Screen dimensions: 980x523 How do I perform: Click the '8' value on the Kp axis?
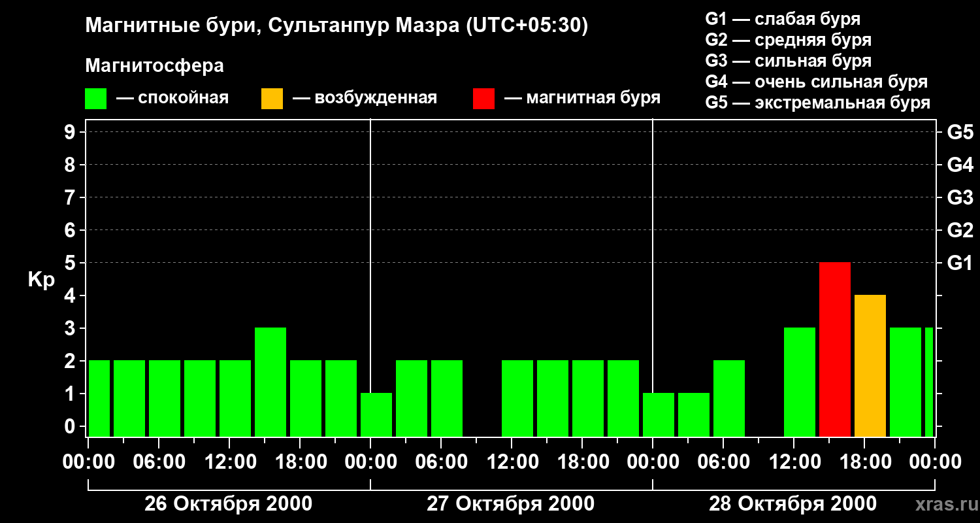[71, 165]
